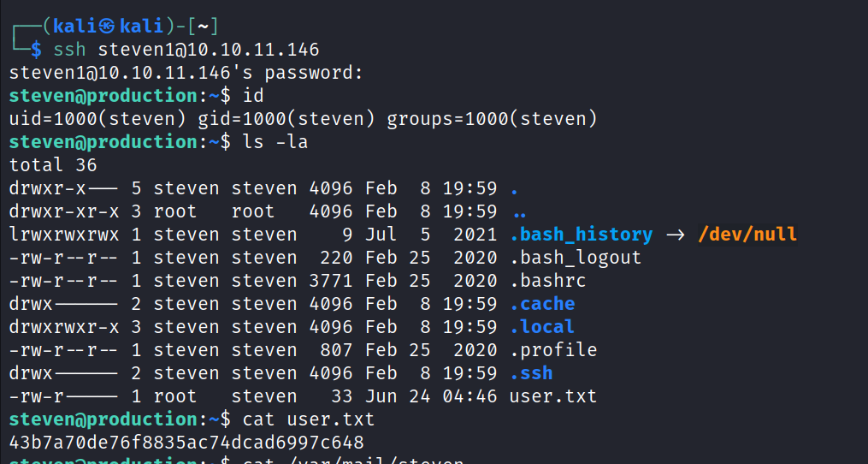The image size is (868, 464).
Task: Click the .local directory name
Action: 541,327
